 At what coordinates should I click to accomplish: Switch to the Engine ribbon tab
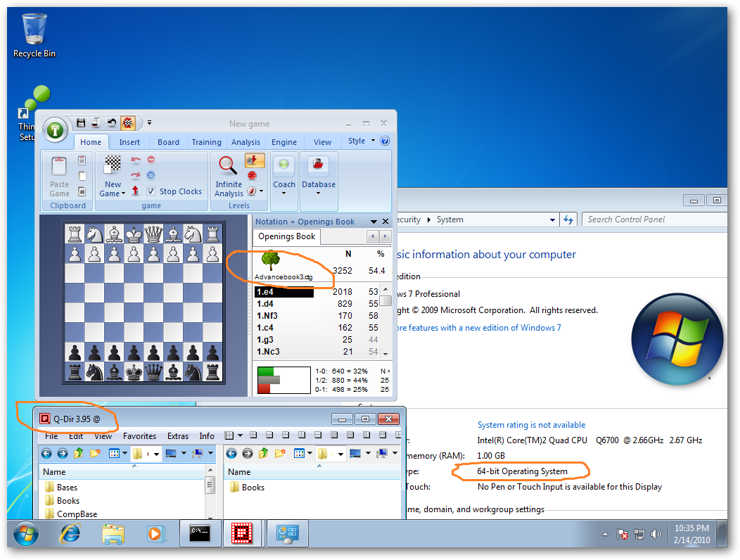click(x=284, y=142)
